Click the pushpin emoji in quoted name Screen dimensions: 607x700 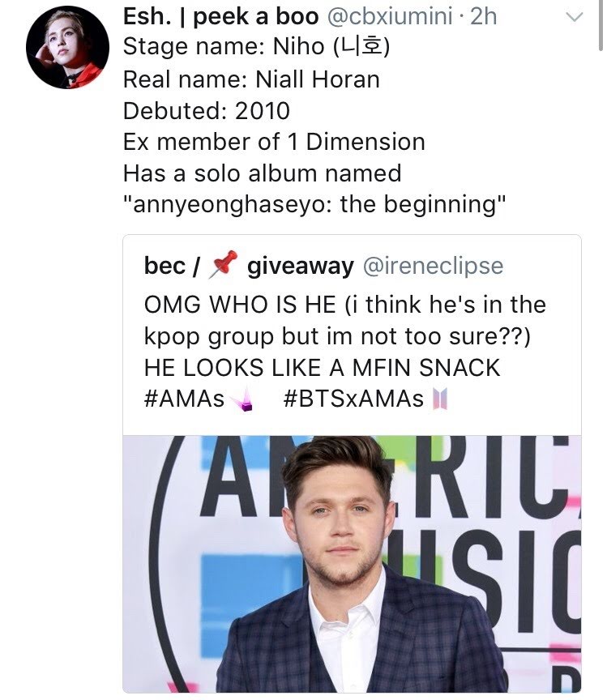click(x=223, y=264)
